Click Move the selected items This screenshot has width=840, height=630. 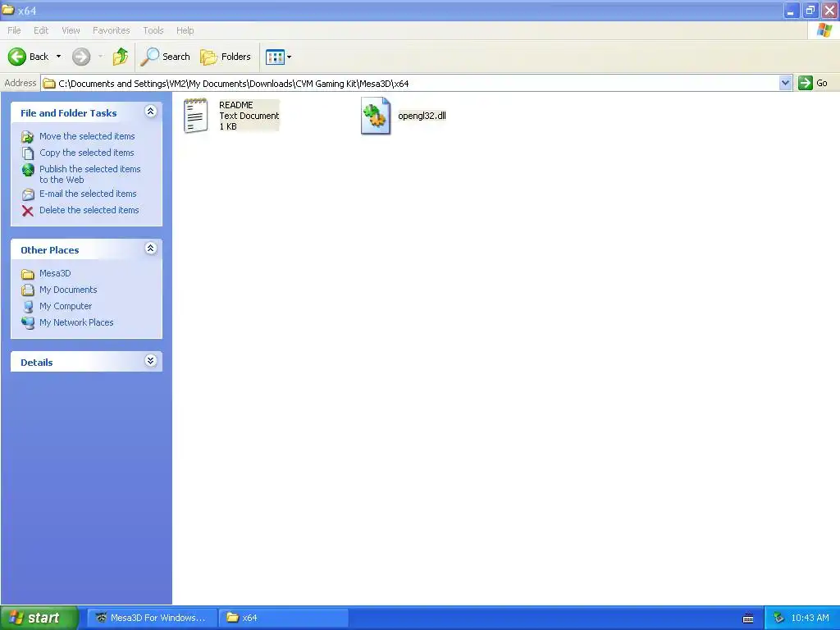(x=87, y=136)
